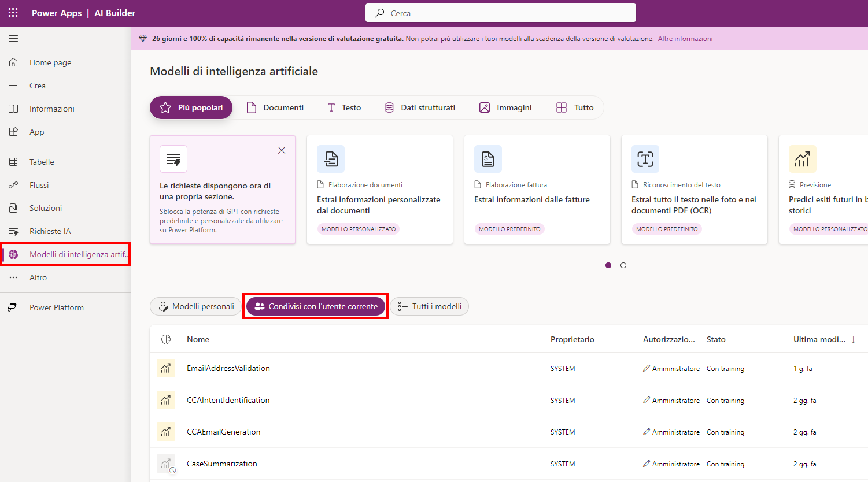
Task: Click the Richieste card lightning icon
Action: pyautogui.click(x=173, y=159)
